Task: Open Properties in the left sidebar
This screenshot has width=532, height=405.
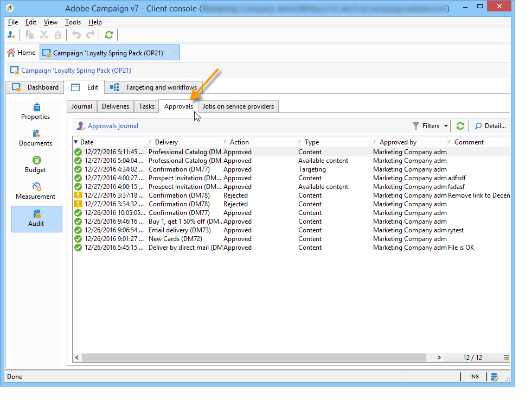Action: point(36,111)
